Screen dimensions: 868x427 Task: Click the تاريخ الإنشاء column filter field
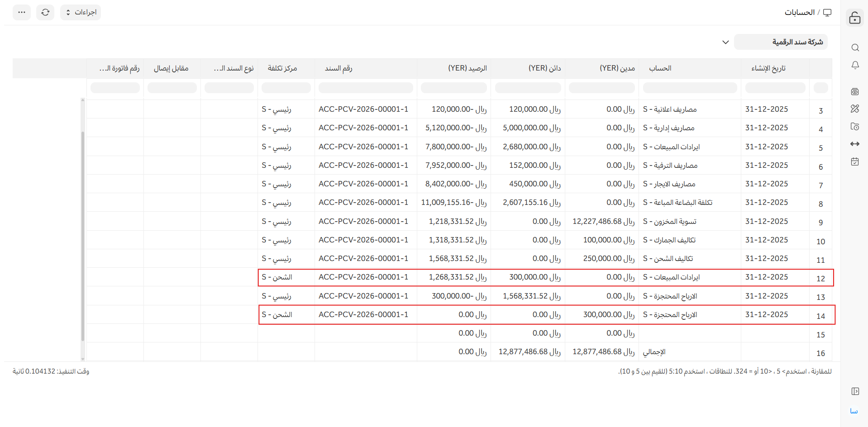click(775, 88)
